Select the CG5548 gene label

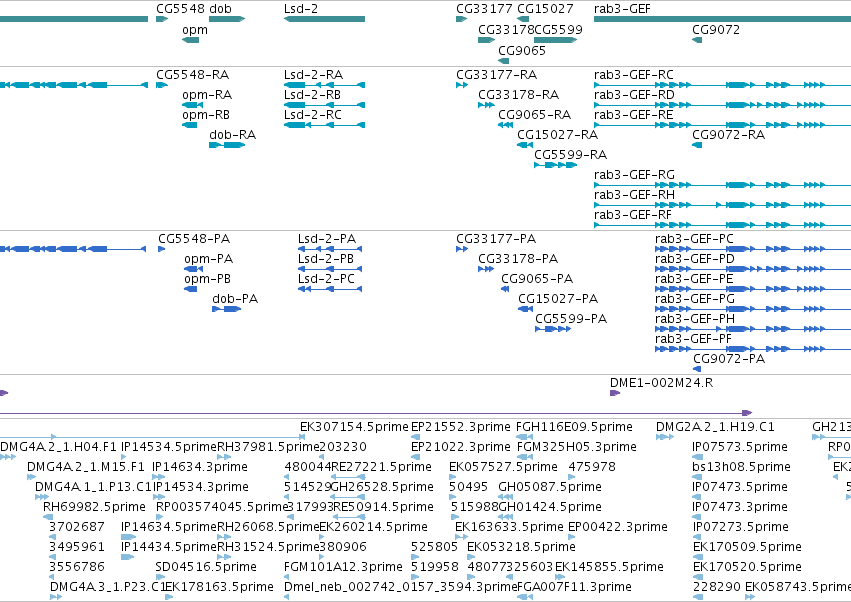tap(181, 9)
